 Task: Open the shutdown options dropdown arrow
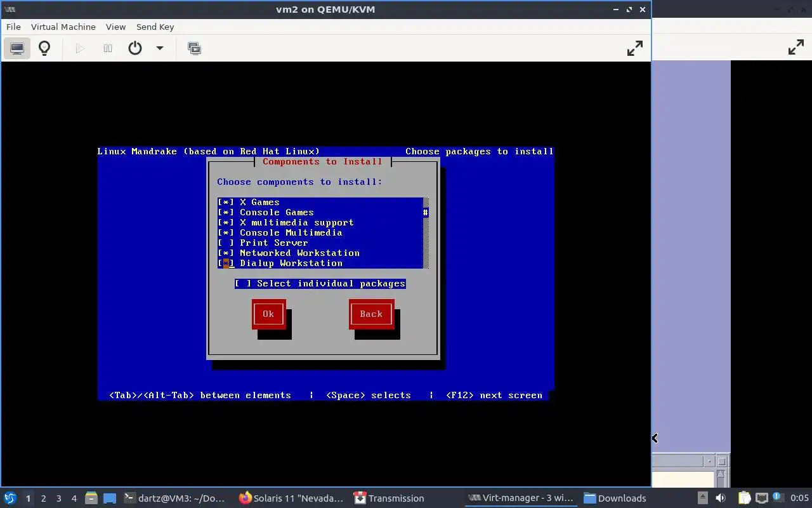(x=160, y=48)
